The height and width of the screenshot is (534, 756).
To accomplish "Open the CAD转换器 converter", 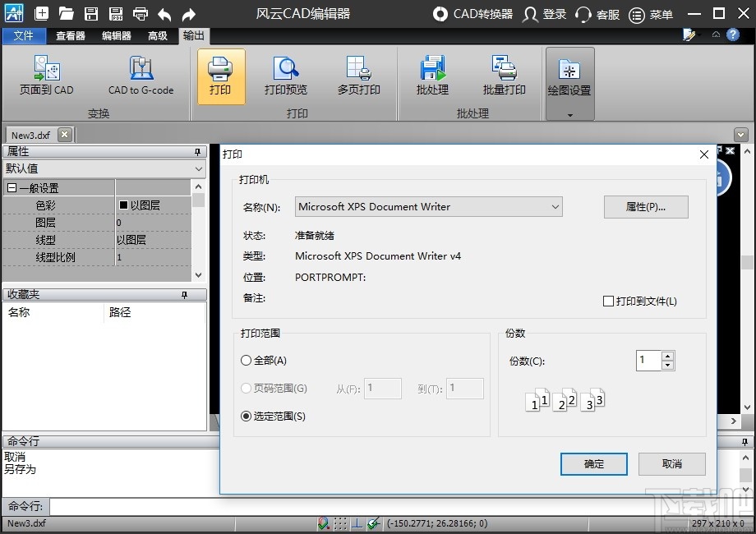I will 472,14.
